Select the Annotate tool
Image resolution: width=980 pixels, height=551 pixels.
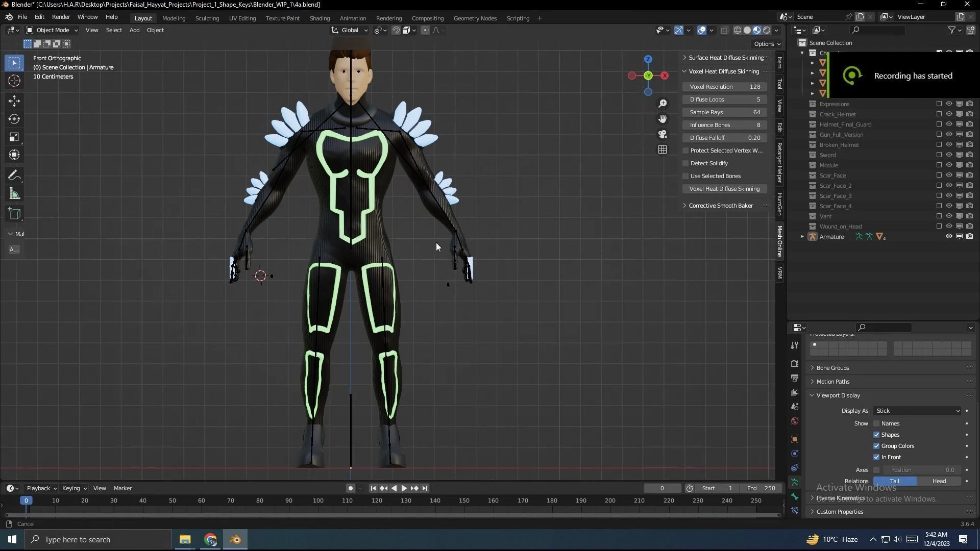(x=14, y=176)
